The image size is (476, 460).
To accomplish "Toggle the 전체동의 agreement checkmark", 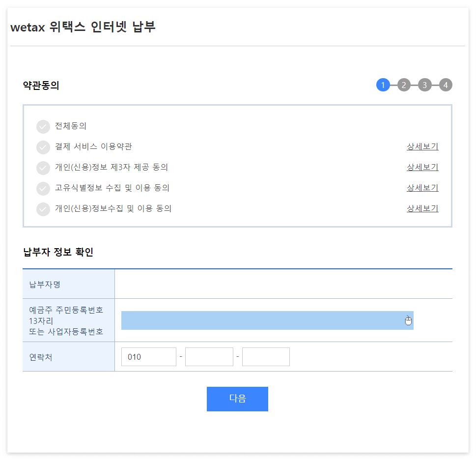I will click(43, 126).
